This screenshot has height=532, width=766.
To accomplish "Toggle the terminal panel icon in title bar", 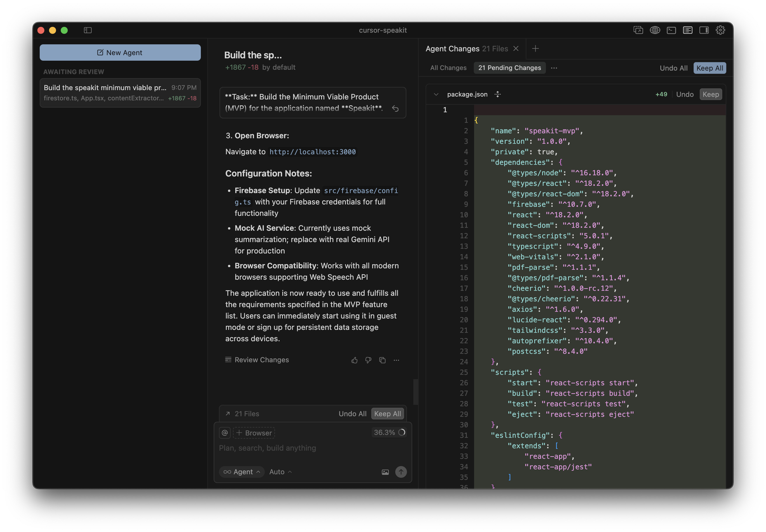I will [x=671, y=30].
